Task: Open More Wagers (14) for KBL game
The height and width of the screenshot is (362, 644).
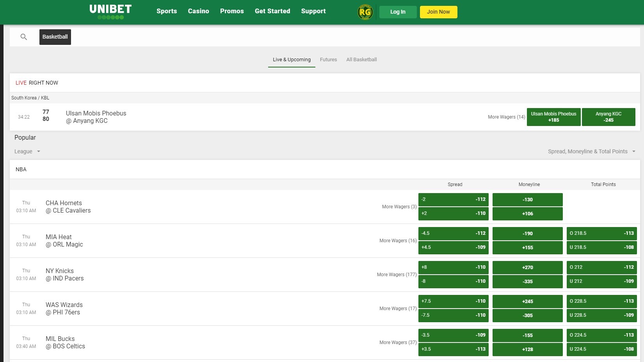Action: 506,117
